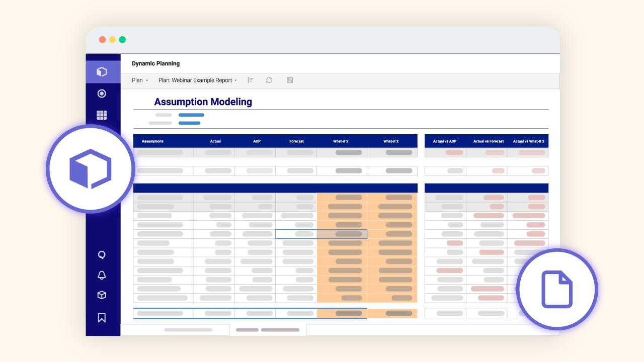Click the Forecast column header
644x362 pixels.
tap(296, 141)
